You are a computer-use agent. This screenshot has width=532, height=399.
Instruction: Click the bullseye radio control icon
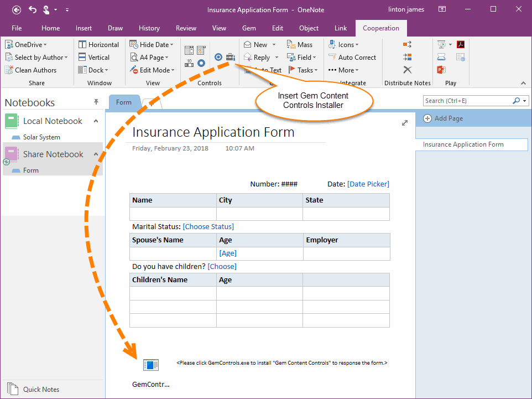pyautogui.click(x=218, y=57)
